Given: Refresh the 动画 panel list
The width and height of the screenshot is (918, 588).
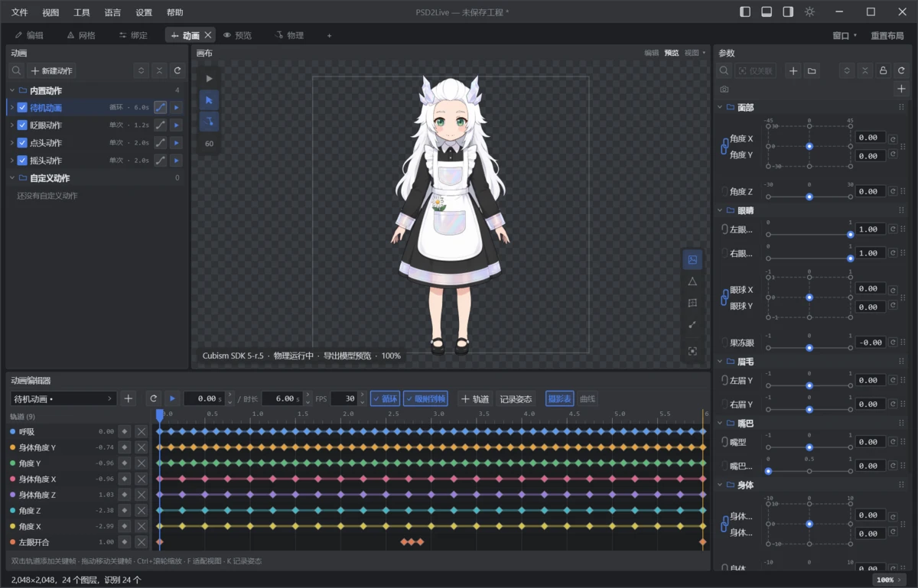Looking at the screenshot, I should [177, 70].
